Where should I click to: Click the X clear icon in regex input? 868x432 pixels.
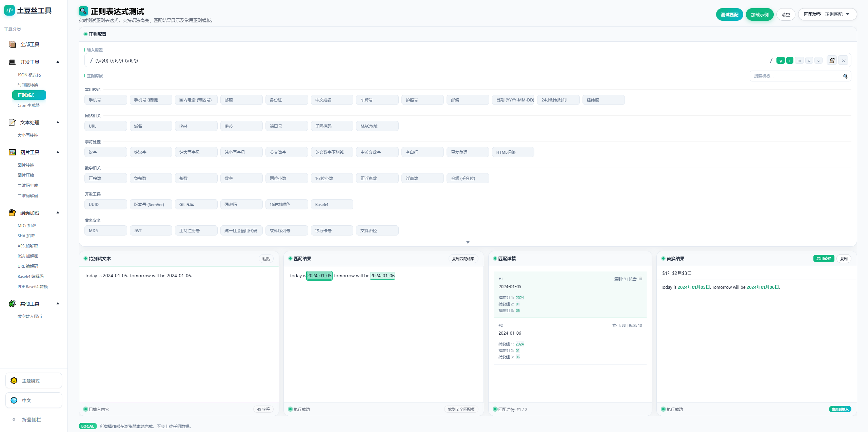[x=844, y=60]
